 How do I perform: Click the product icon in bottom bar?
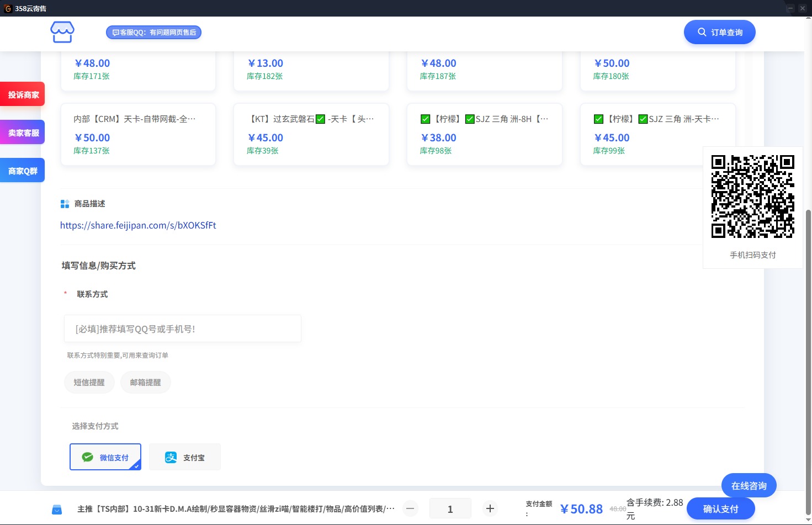[x=57, y=509]
